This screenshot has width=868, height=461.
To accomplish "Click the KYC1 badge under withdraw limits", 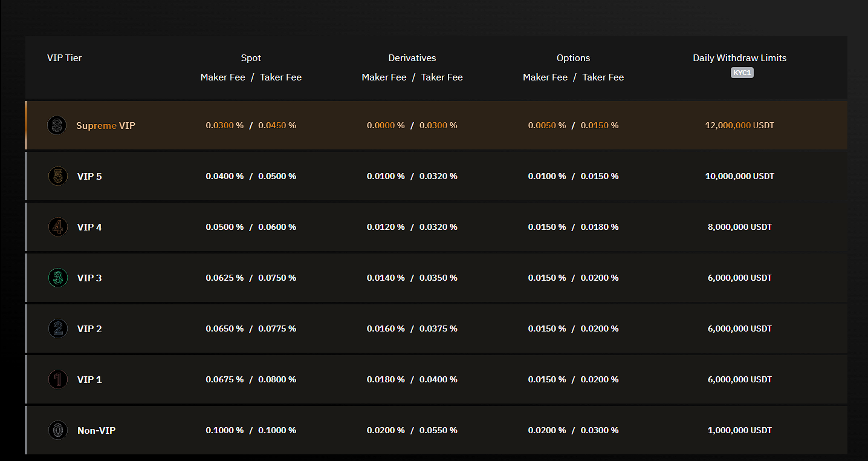I will 742,73.
